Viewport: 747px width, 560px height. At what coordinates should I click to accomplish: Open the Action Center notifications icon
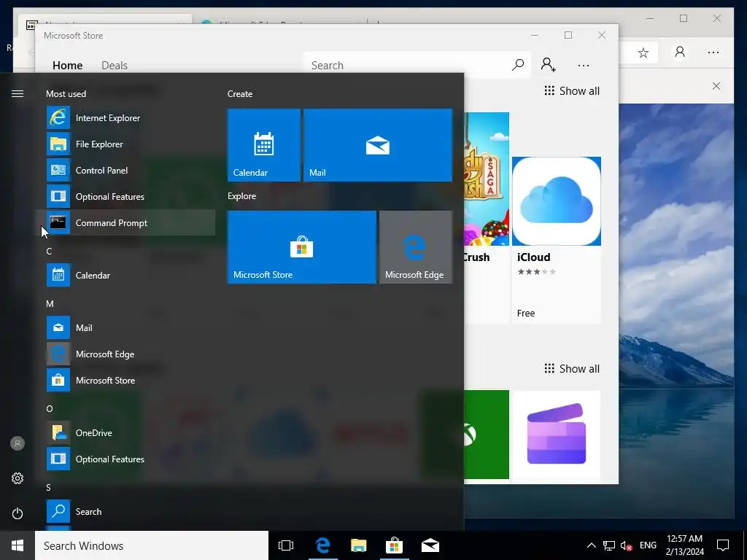[x=723, y=545]
